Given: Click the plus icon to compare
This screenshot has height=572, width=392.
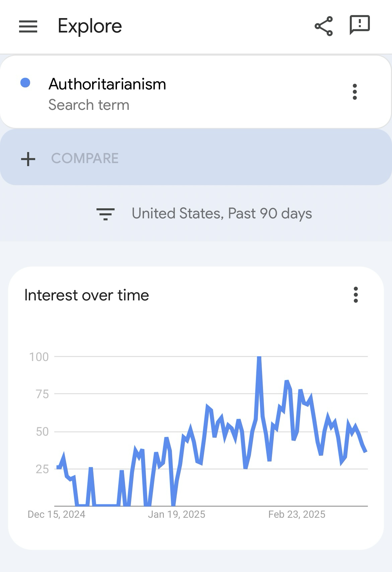Looking at the screenshot, I should pyautogui.click(x=28, y=159).
